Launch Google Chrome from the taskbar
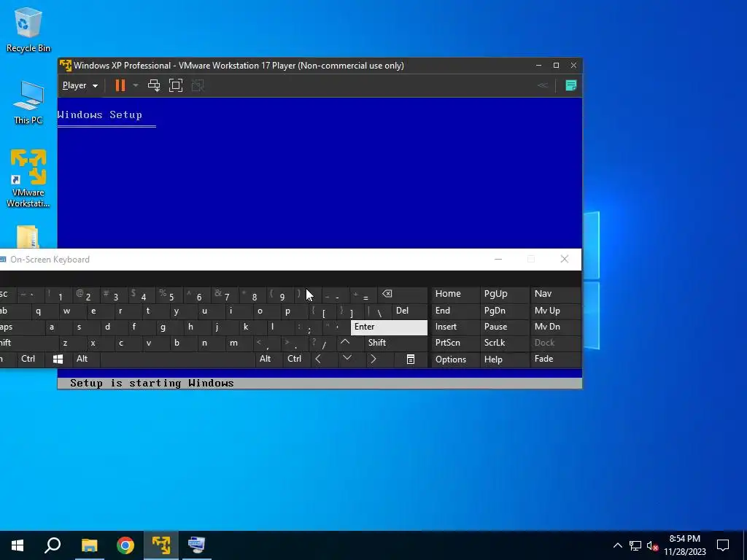Screen dimensions: 747x560 click(125, 545)
